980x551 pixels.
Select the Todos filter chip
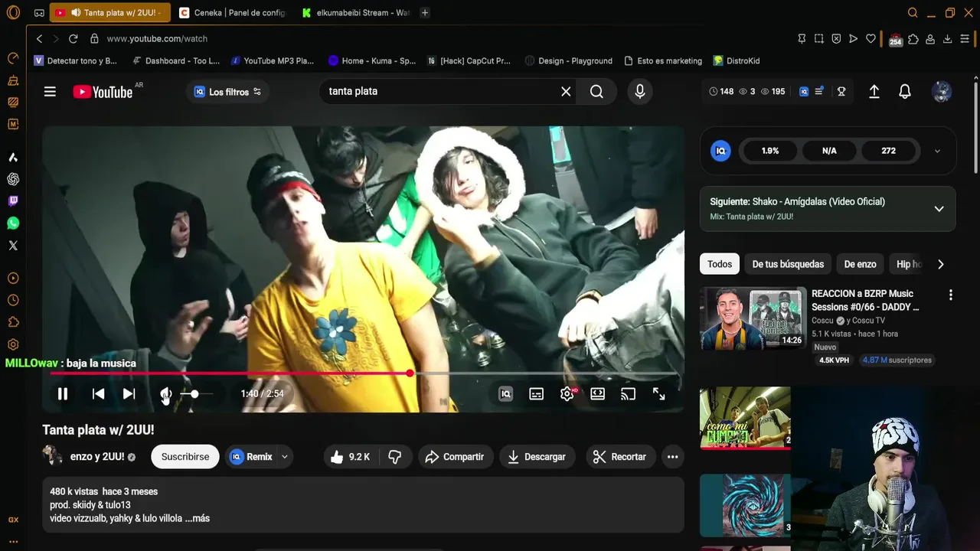tap(720, 264)
